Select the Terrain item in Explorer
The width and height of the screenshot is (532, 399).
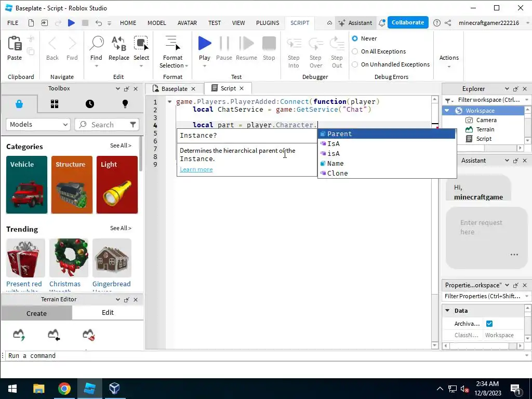[x=485, y=129]
